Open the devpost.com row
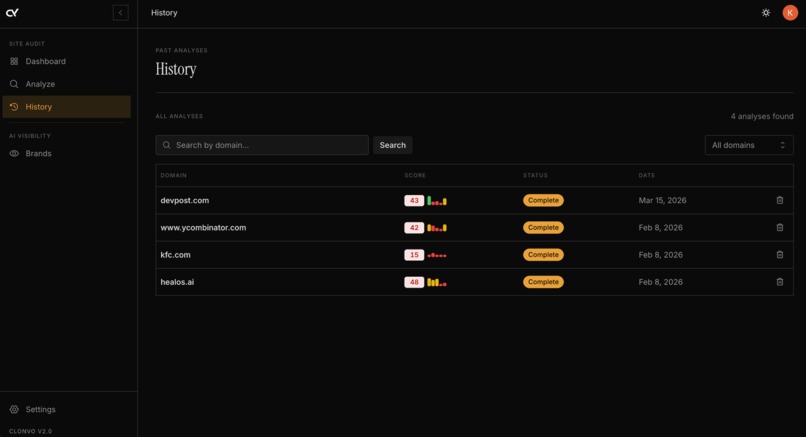 pos(474,201)
